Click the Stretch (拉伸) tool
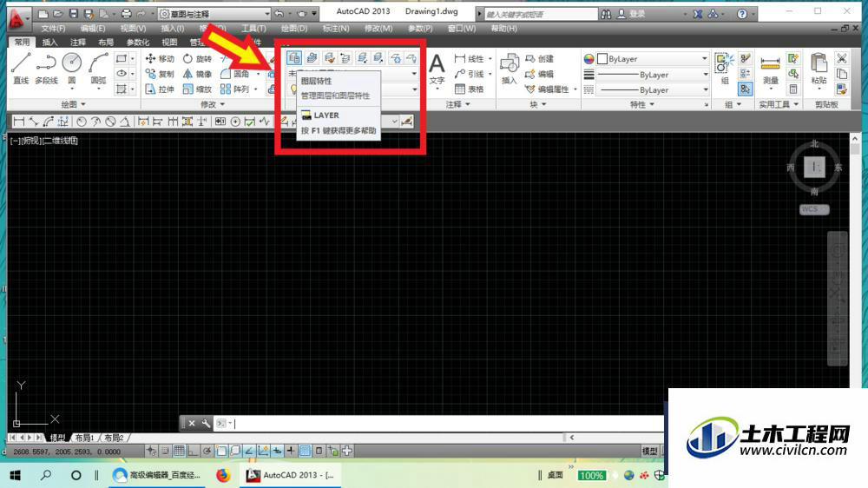The height and width of the screenshot is (488, 868). [160, 89]
